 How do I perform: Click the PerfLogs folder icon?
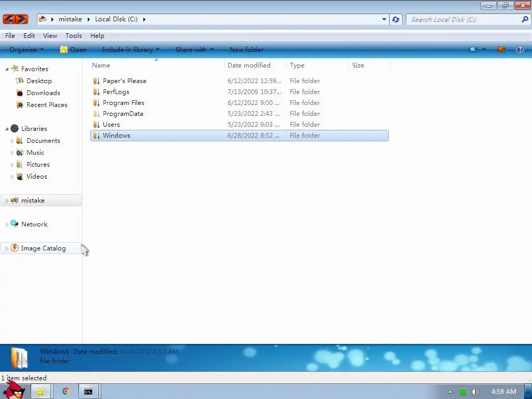click(x=96, y=91)
